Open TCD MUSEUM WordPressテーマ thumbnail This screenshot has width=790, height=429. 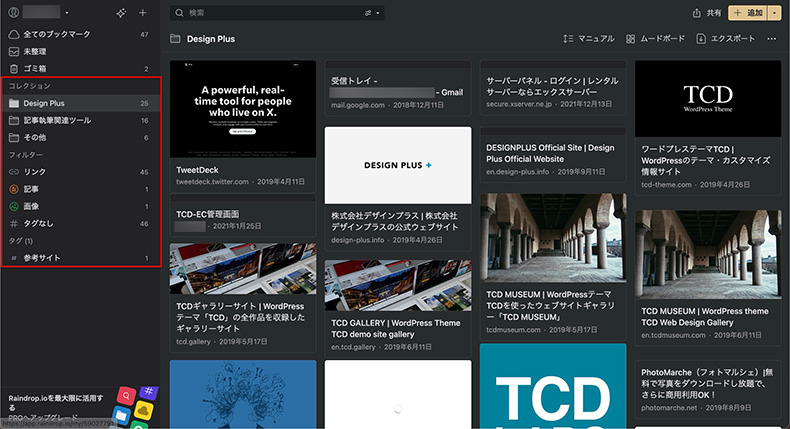coord(553,238)
